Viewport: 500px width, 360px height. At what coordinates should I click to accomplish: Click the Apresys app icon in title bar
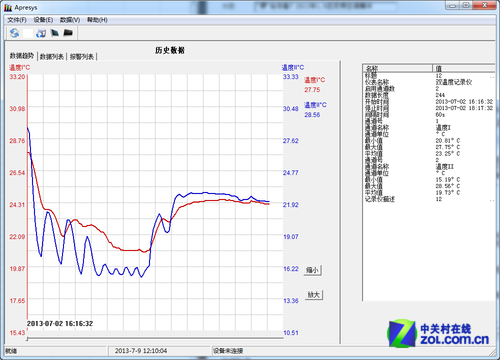click(8, 8)
